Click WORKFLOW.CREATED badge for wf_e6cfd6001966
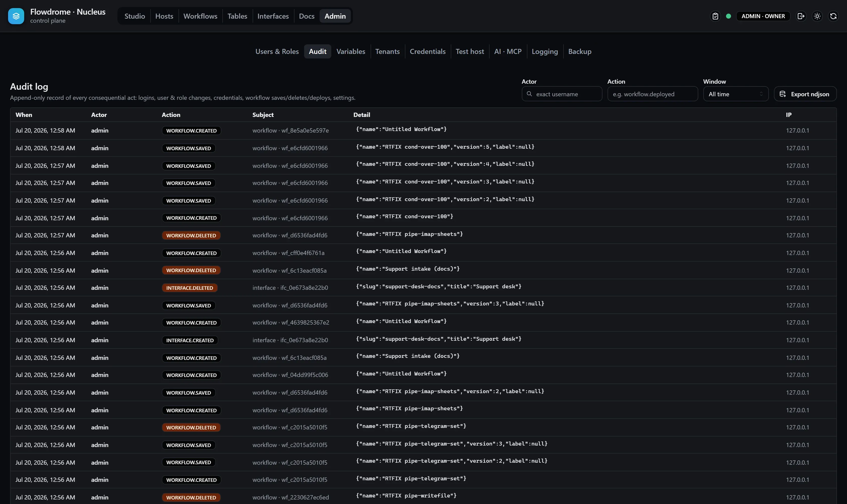 (x=191, y=218)
